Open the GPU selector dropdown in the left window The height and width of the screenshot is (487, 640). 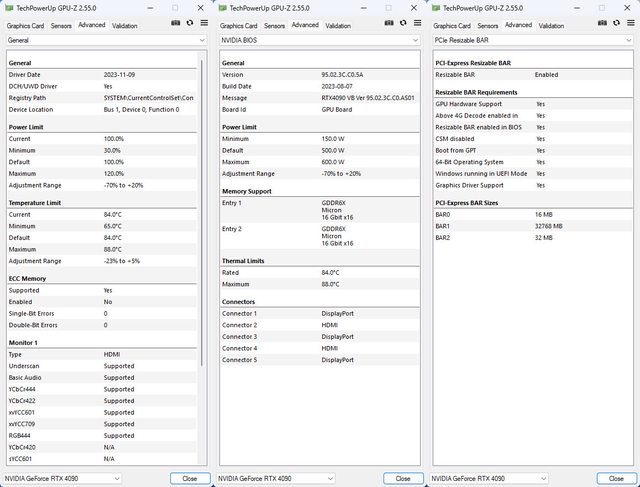[80, 478]
